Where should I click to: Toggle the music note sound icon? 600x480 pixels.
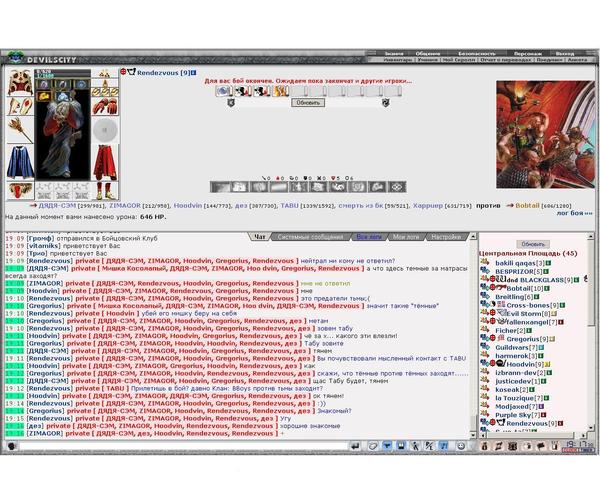click(x=443, y=446)
